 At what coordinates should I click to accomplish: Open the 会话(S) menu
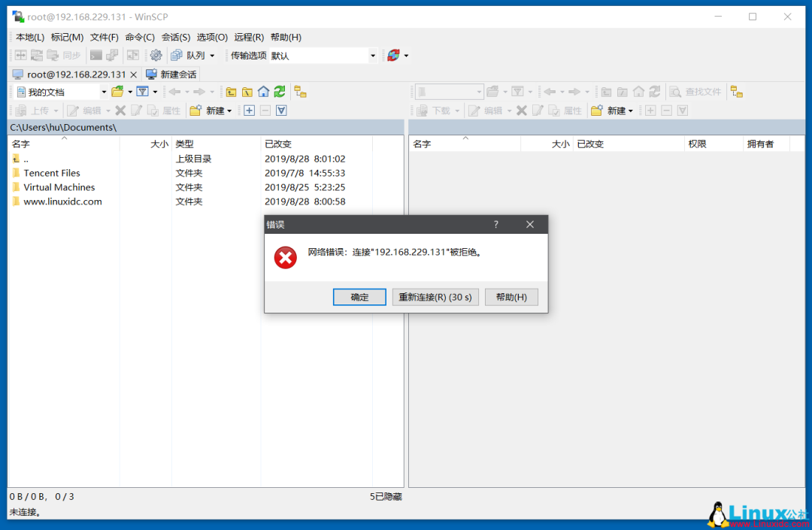(177, 37)
